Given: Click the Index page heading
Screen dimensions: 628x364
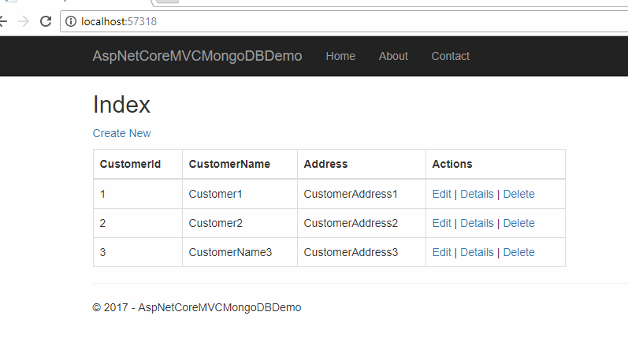Looking at the screenshot, I should click(121, 105).
